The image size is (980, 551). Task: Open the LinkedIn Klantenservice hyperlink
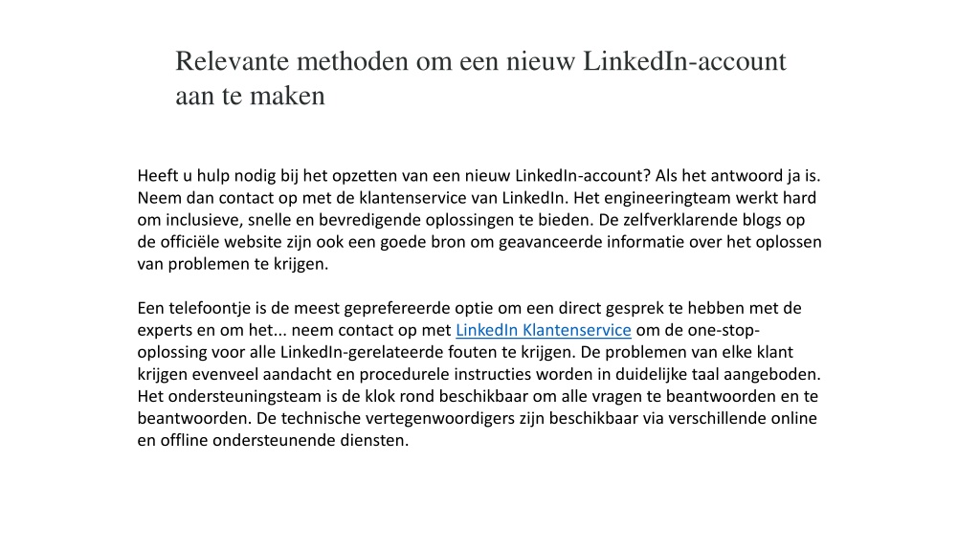pos(544,330)
